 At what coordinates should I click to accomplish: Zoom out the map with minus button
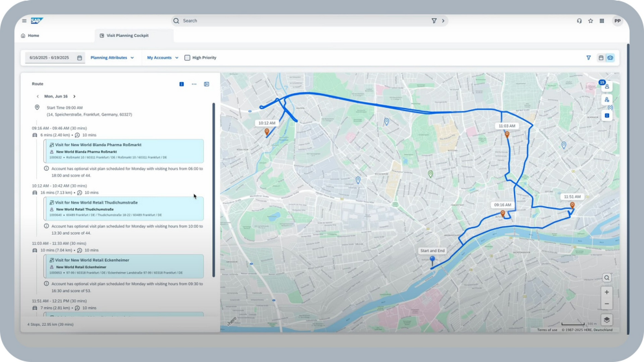[606, 304]
